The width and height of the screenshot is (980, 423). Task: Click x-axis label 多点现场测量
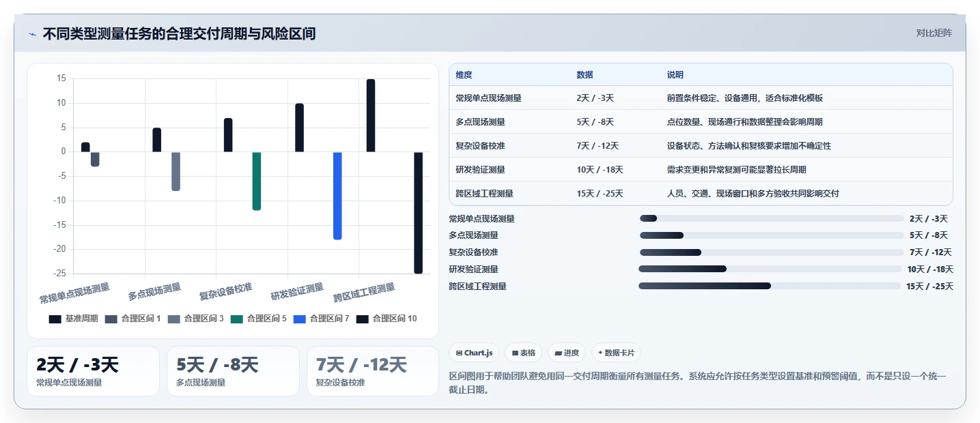point(155,292)
